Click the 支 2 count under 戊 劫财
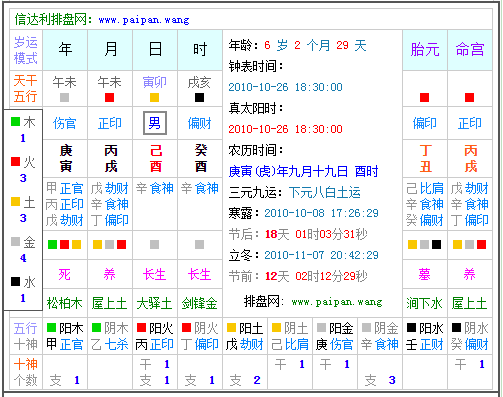The image size is (503, 397). [x=245, y=380]
